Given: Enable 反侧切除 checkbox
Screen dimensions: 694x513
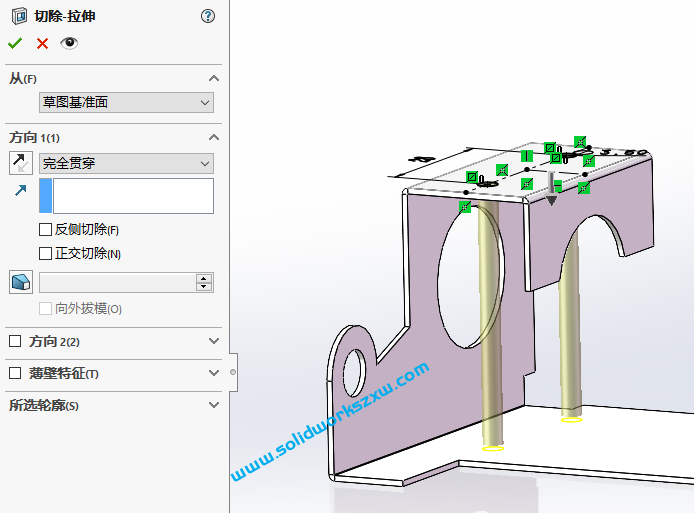Looking at the screenshot, I should [45, 229].
